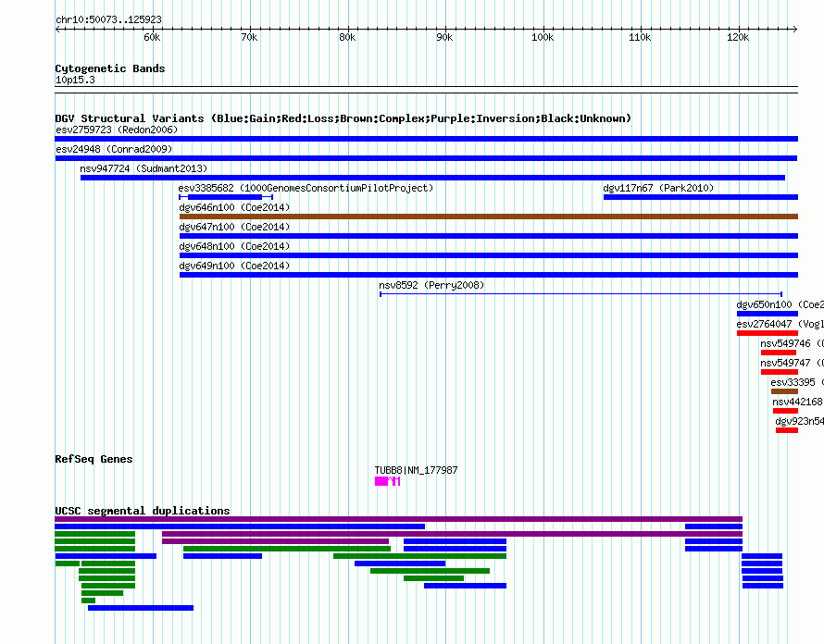The height and width of the screenshot is (644, 824).
Task: Click the red esv2764047 loss bar
Action: 768,333
